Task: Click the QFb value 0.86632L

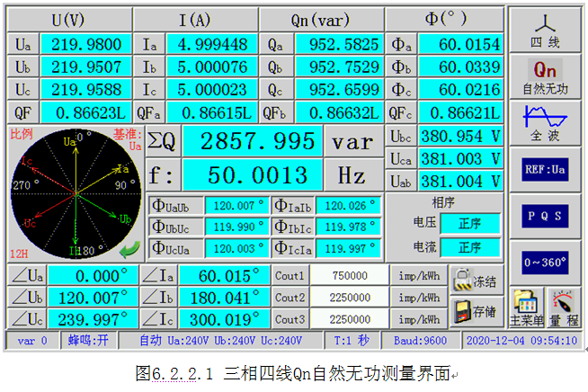Action: point(339,112)
